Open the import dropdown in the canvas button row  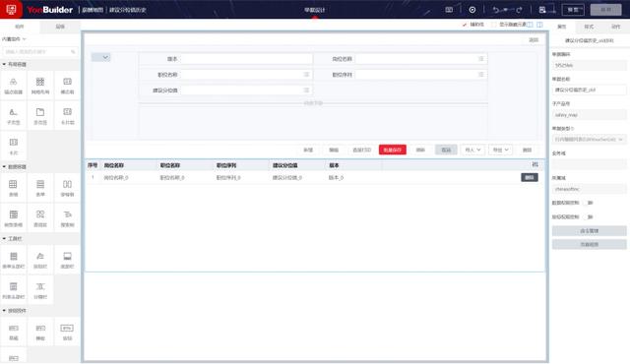tap(472, 150)
